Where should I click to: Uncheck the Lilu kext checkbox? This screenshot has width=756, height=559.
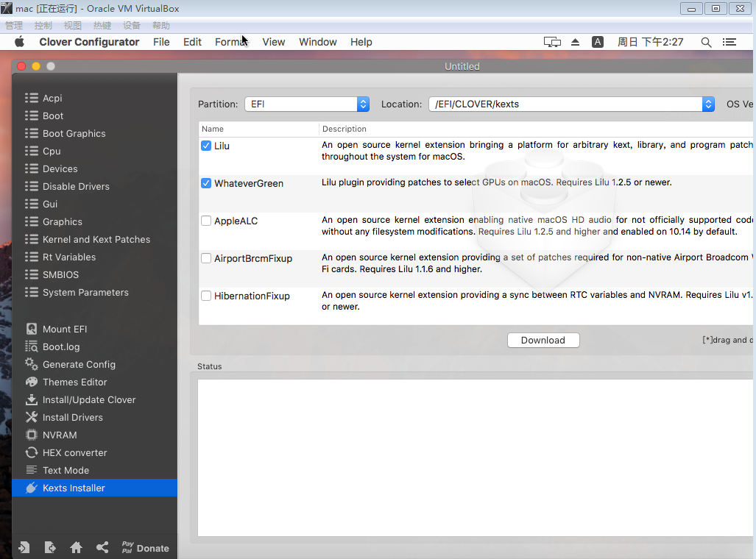(x=206, y=146)
